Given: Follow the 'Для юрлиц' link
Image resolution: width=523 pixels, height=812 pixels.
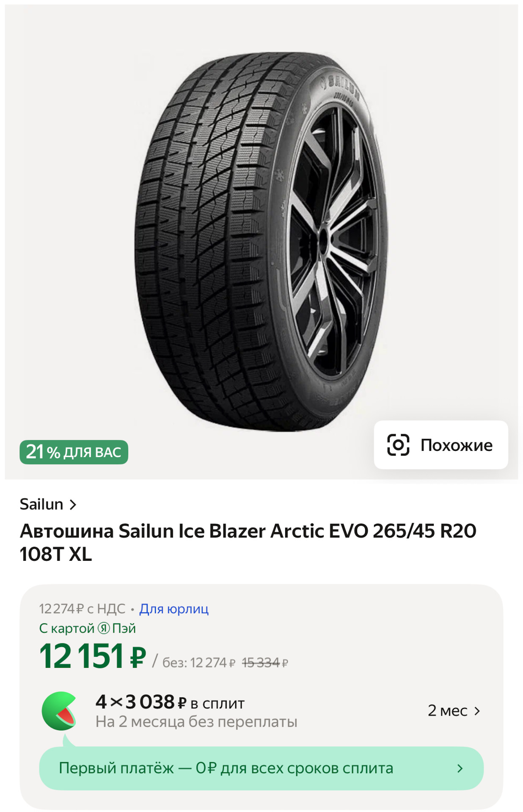Looking at the screenshot, I should pyautogui.click(x=174, y=609).
